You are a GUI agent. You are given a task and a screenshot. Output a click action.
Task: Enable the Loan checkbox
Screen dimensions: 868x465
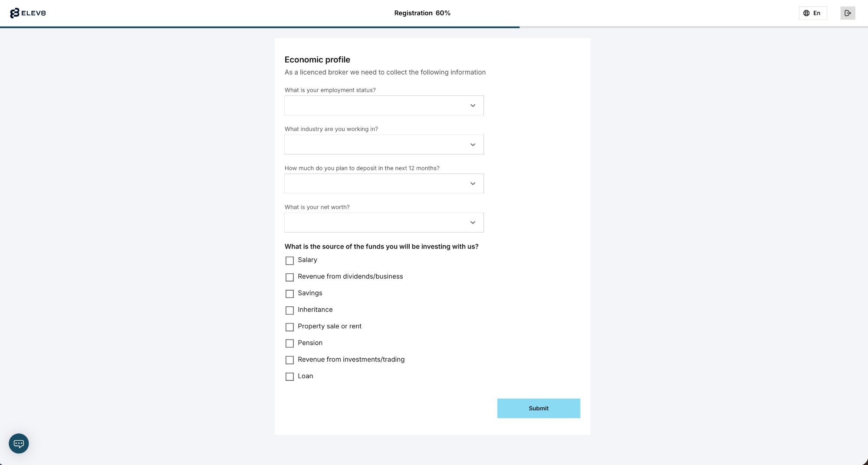point(289,377)
